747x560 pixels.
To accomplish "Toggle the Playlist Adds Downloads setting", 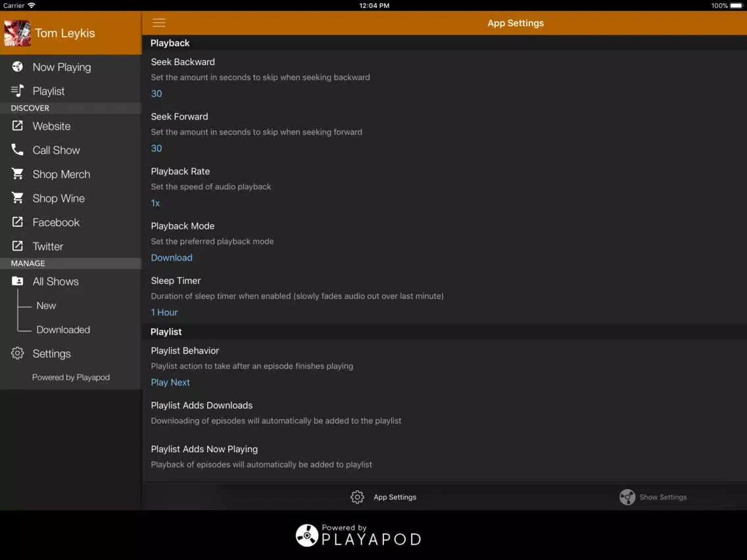I will [444, 412].
